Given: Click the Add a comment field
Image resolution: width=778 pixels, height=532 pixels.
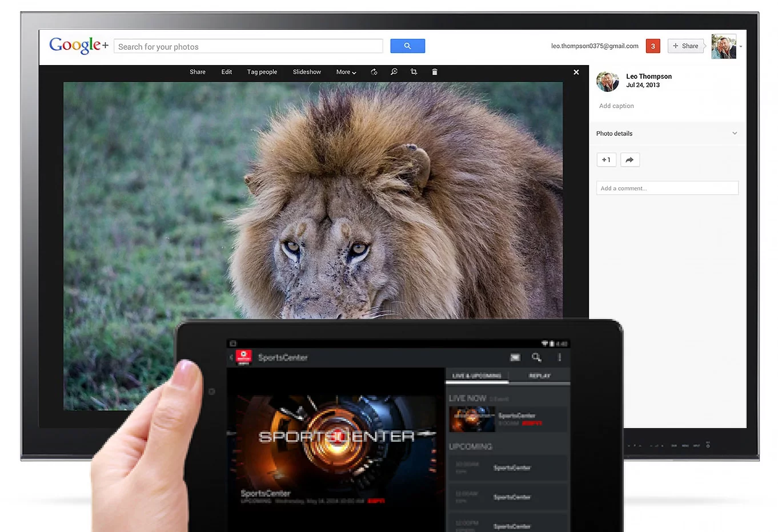Looking at the screenshot, I should point(667,188).
